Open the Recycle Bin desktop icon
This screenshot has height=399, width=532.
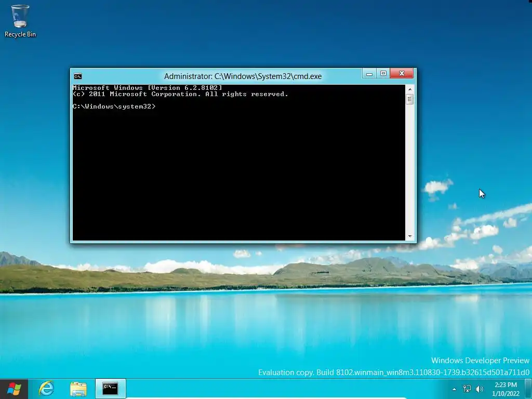click(x=20, y=21)
